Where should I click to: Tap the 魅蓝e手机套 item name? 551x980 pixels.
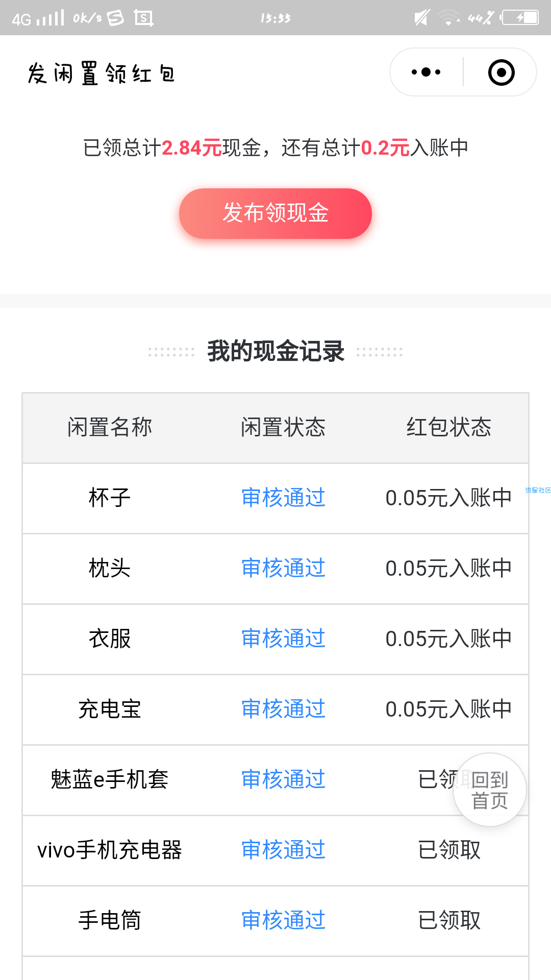tap(110, 779)
